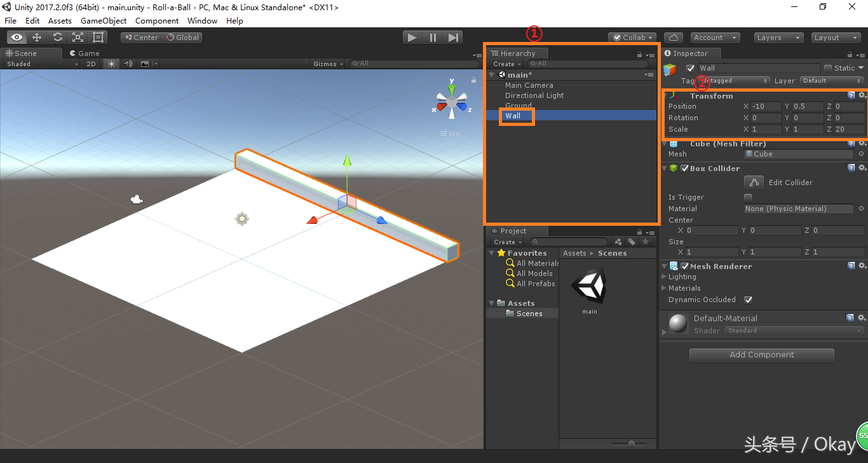
Task: Click the Pause button
Action: pos(433,38)
